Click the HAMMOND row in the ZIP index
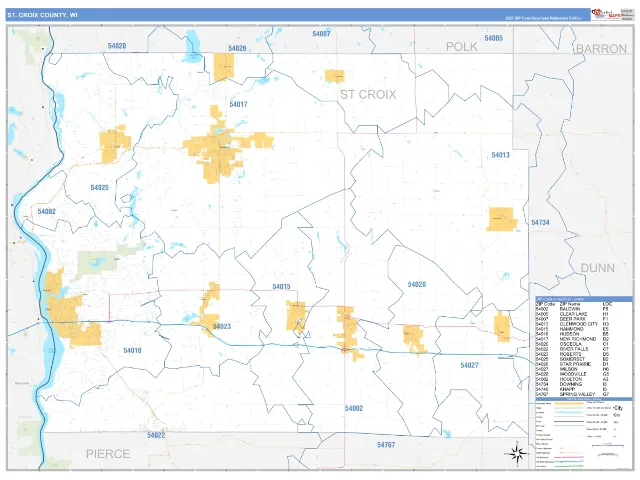This screenshot has height=480, width=640. 574,329
